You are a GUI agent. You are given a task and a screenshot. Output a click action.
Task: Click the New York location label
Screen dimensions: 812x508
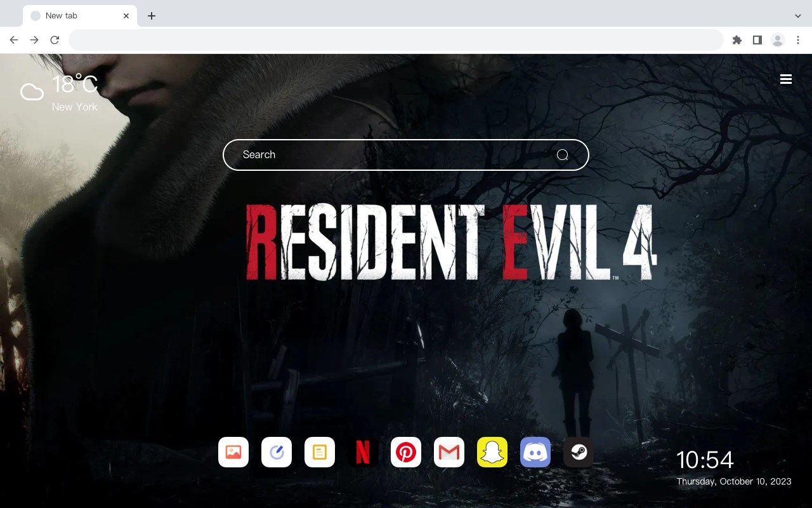(x=75, y=107)
